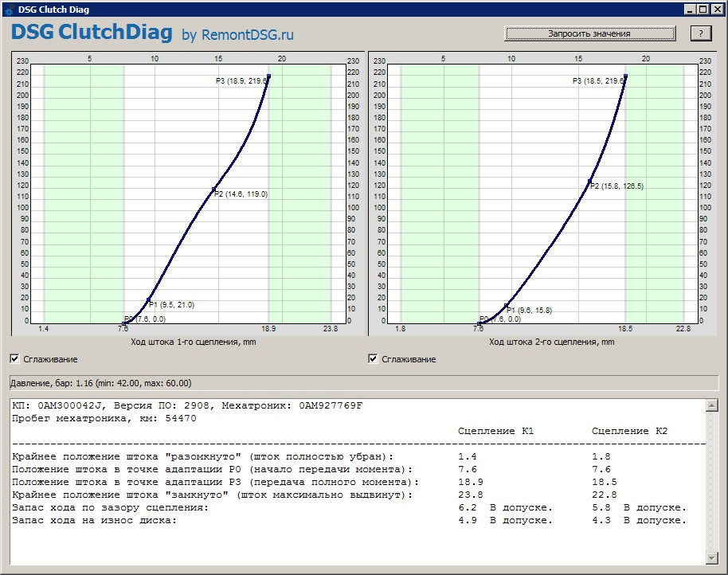The image size is (728, 575).
Task: Click the K2 clearance reserve value '5.8'
Action: (x=601, y=508)
